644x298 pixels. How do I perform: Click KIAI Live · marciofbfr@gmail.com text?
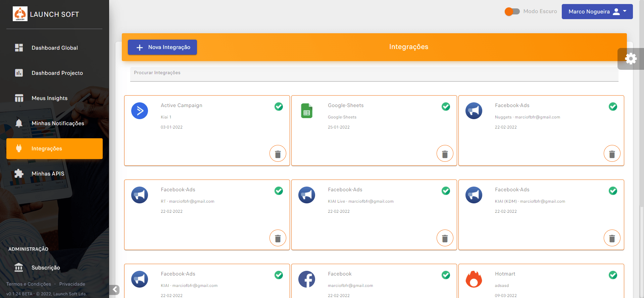[361, 201]
